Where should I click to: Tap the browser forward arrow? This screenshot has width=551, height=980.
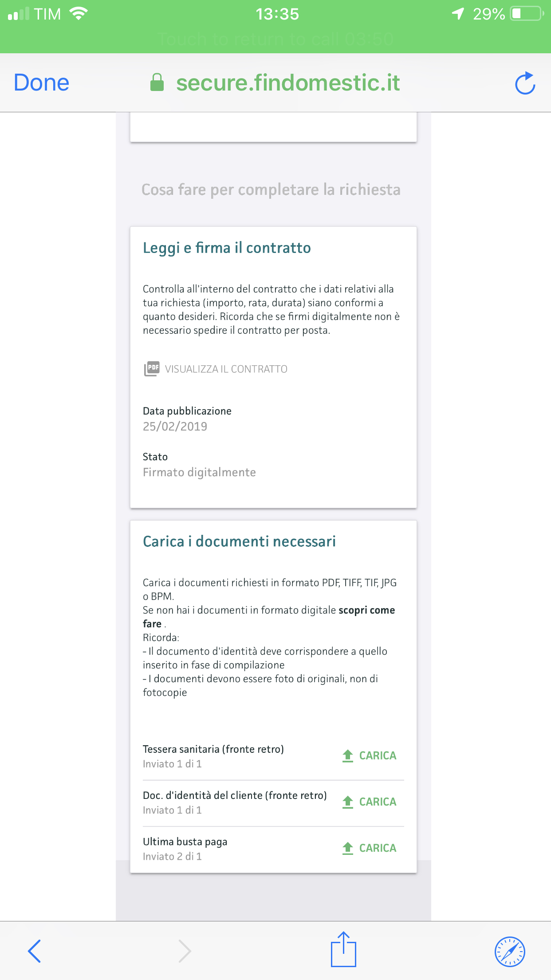point(185,951)
